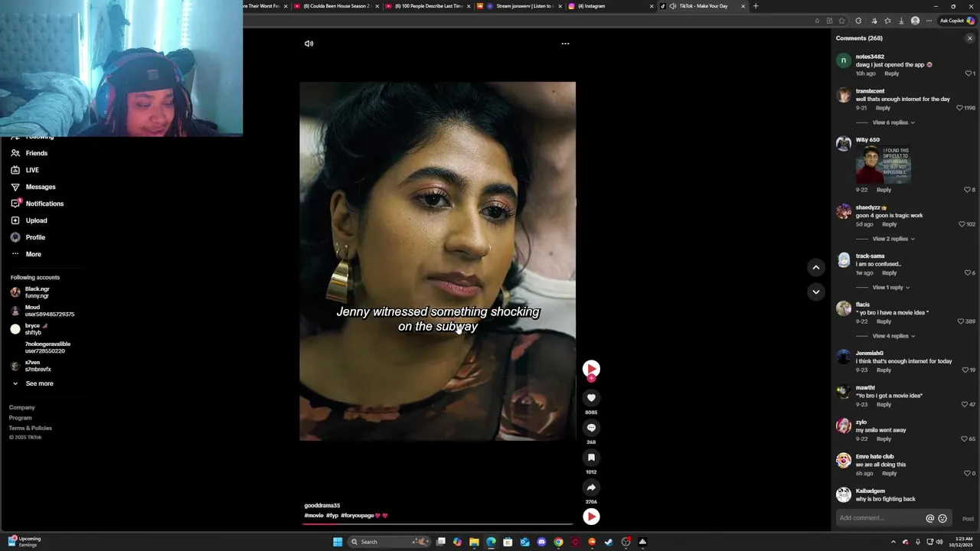Like the video with the heart icon
This screenshot has width=980, height=551.
pos(591,398)
